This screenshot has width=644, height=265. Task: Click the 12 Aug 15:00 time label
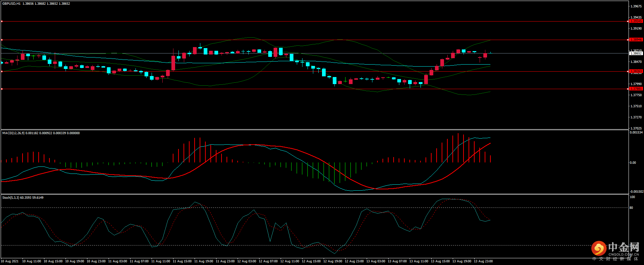click(311, 261)
